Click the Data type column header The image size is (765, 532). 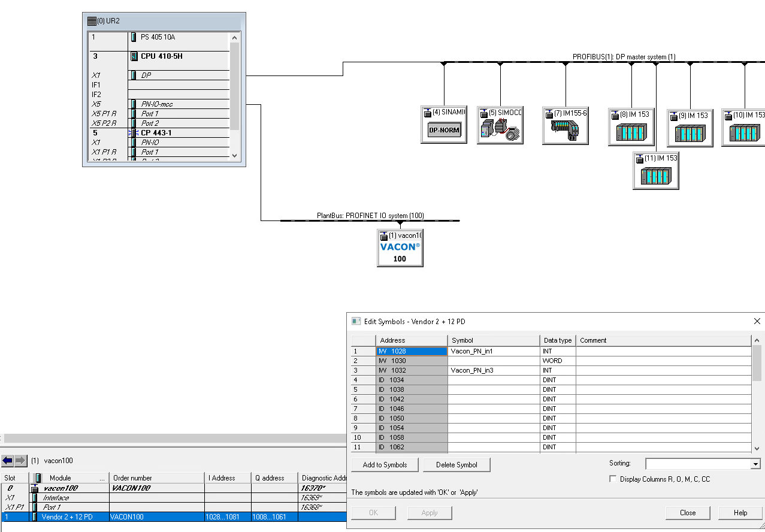pos(557,340)
